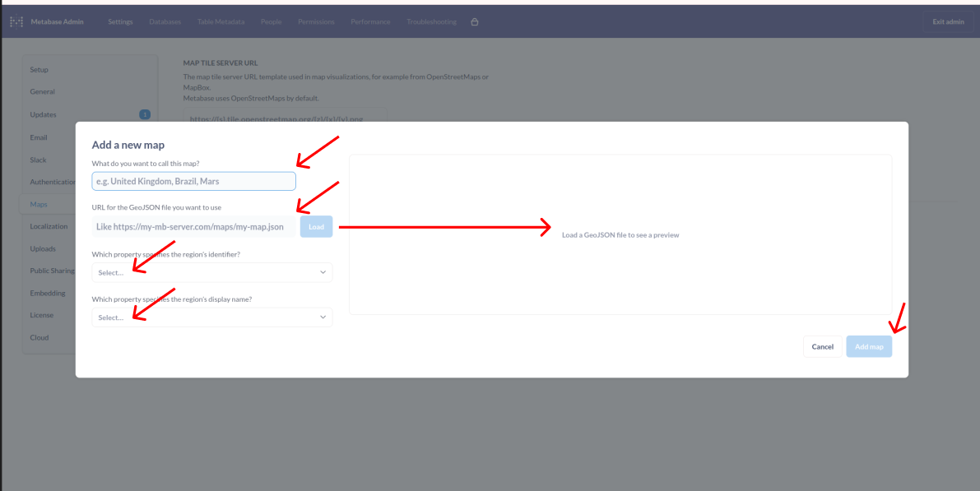Click the Exit admin button
Viewport: 980px width, 491px height.
tap(948, 22)
